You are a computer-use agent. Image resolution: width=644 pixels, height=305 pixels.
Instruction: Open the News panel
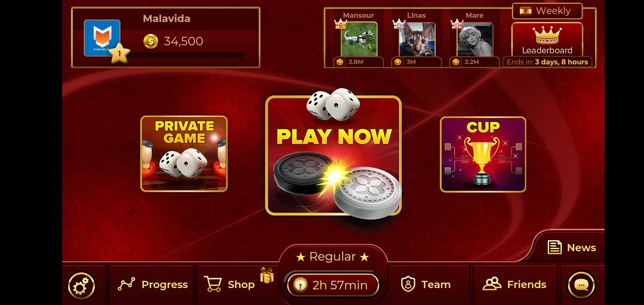572,247
